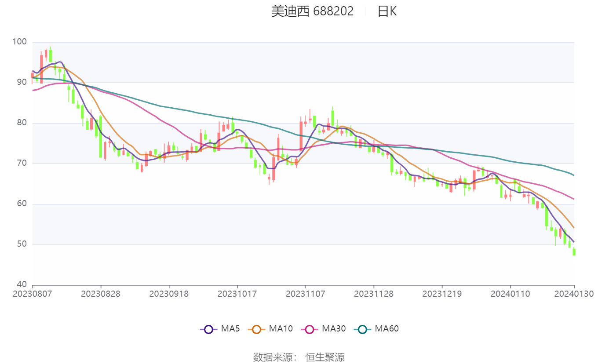Select the 日K label in the title
Image resolution: width=598 pixels, height=364 pixels.
click(387, 11)
